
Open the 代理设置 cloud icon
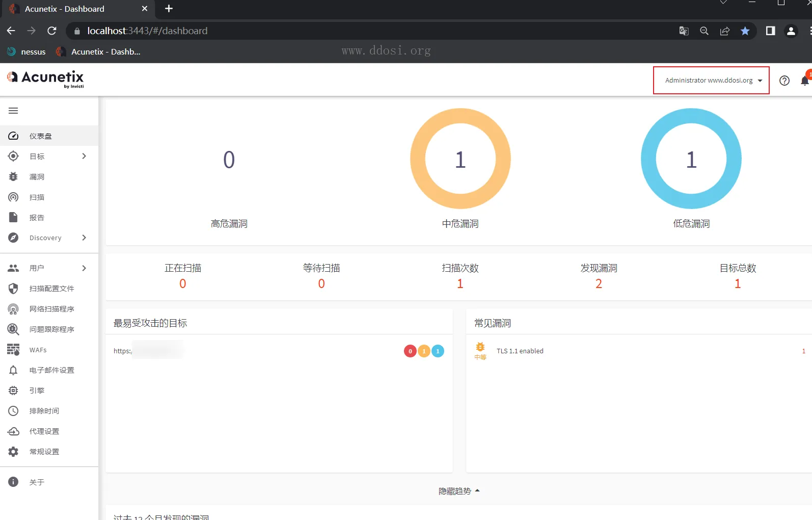[13, 431]
